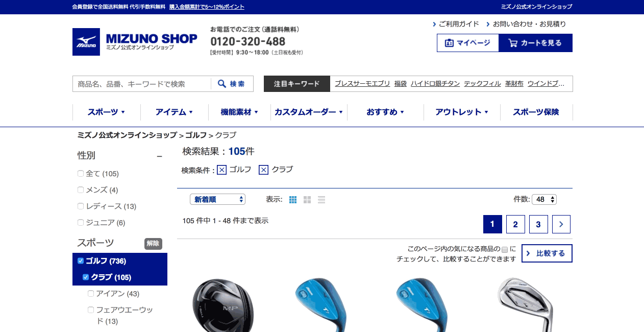Open the 新着順 sort dropdown

pyautogui.click(x=217, y=199)
